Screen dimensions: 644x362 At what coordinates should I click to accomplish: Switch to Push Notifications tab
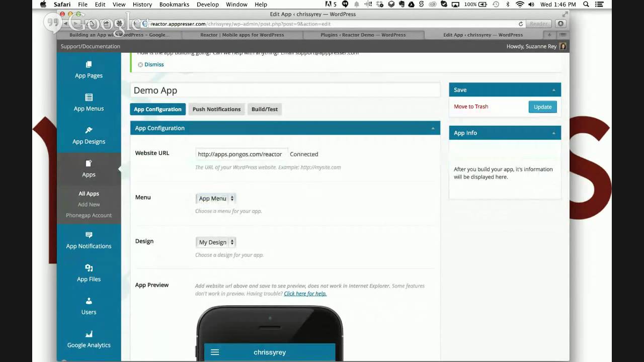click(216, 109)
